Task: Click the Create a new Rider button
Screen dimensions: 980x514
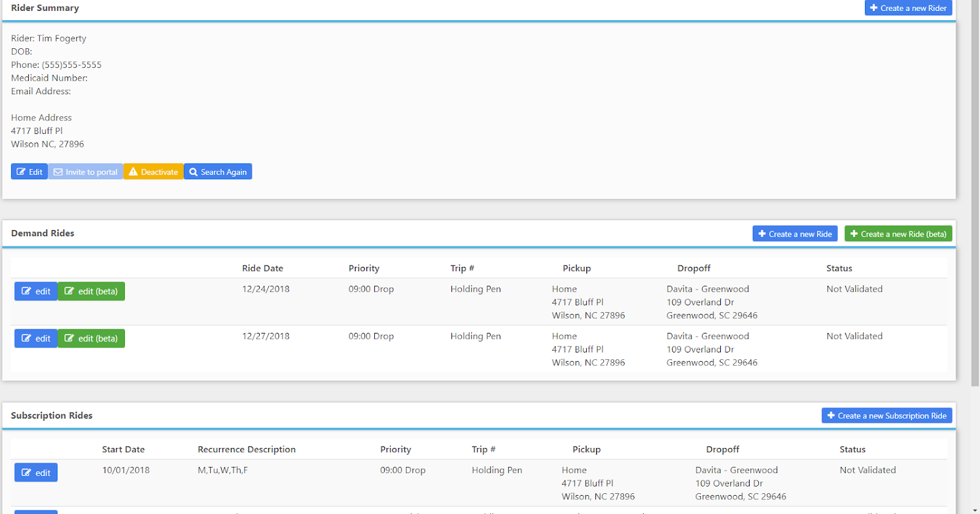Action: click(x=908, y=8)
